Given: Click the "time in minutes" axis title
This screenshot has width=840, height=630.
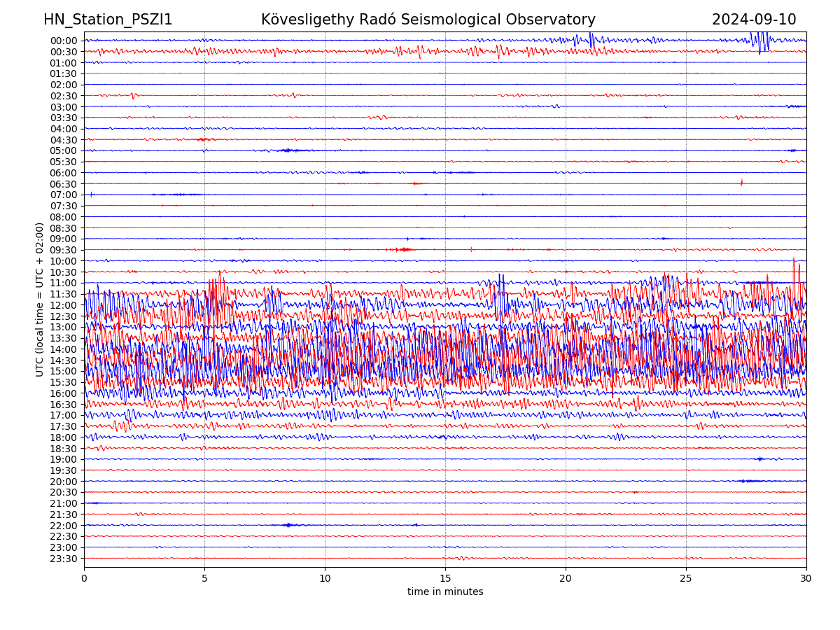Looking at the screenshot, I should tap(445, 592).
